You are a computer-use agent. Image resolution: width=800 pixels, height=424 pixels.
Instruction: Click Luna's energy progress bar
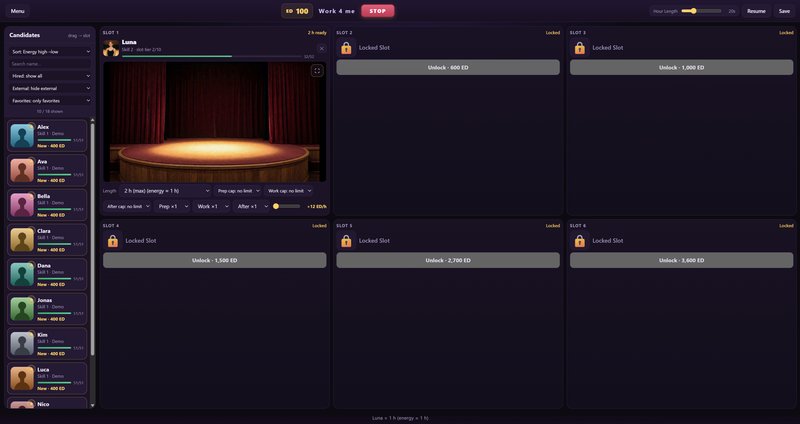point(212,57)
